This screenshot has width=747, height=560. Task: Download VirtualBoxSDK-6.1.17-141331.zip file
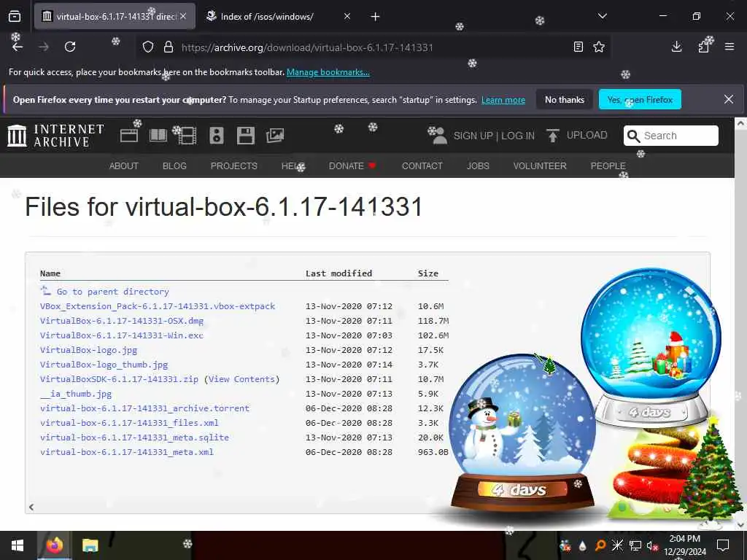pos(119,379)
